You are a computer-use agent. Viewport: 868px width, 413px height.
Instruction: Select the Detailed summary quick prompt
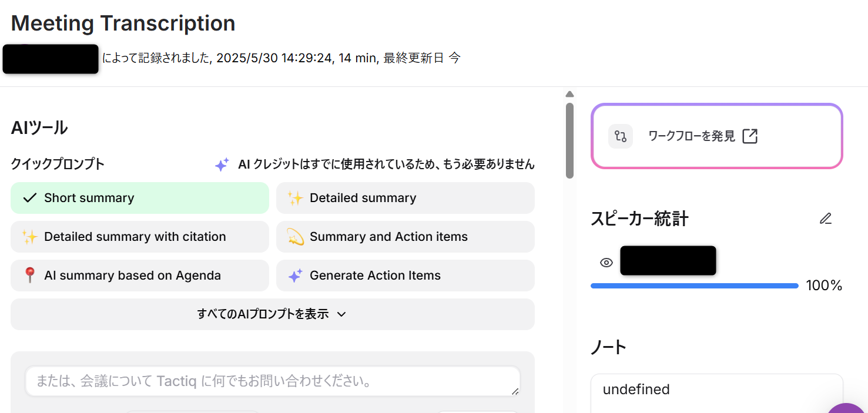(x=405, y=197)
